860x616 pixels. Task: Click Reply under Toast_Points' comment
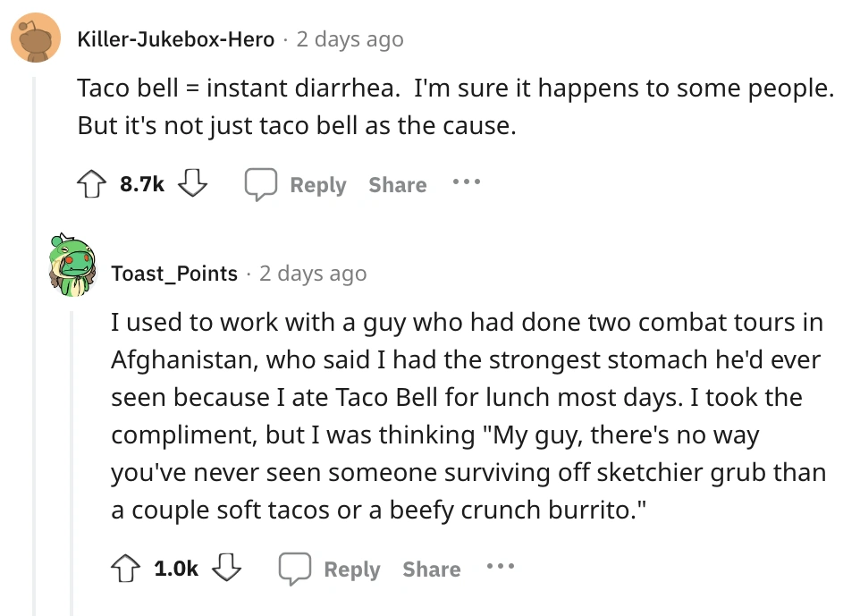click(x=351, y=569)
